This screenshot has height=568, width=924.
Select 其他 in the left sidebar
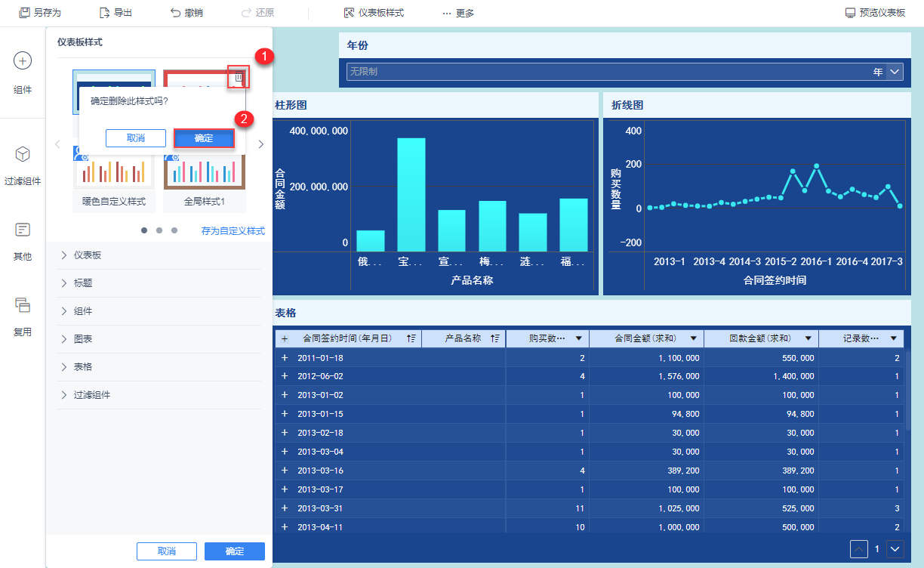pyautogui.click(x=23, y=239)
